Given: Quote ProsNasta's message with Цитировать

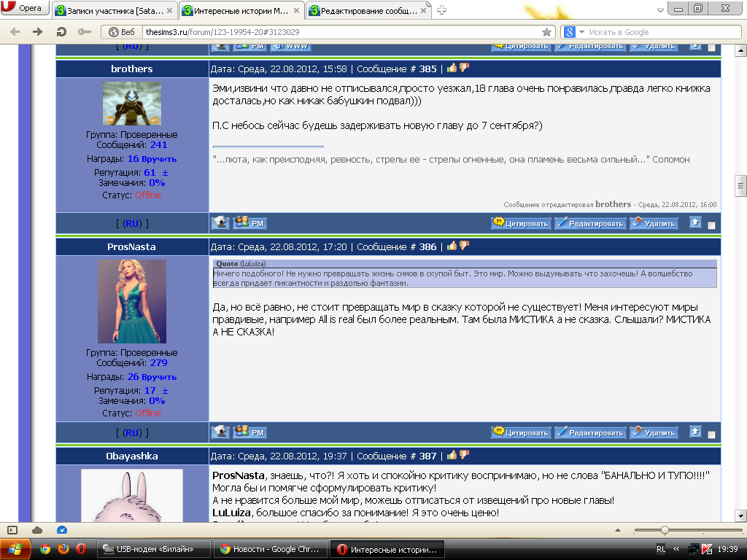Looking at the screenshot, I should pos(521,432).
